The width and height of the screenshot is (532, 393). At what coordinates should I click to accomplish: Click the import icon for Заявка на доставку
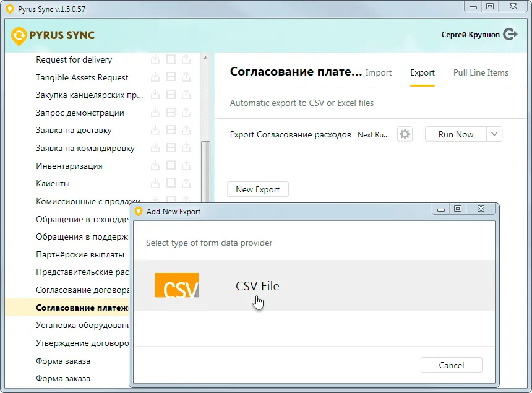click(155, 130)
